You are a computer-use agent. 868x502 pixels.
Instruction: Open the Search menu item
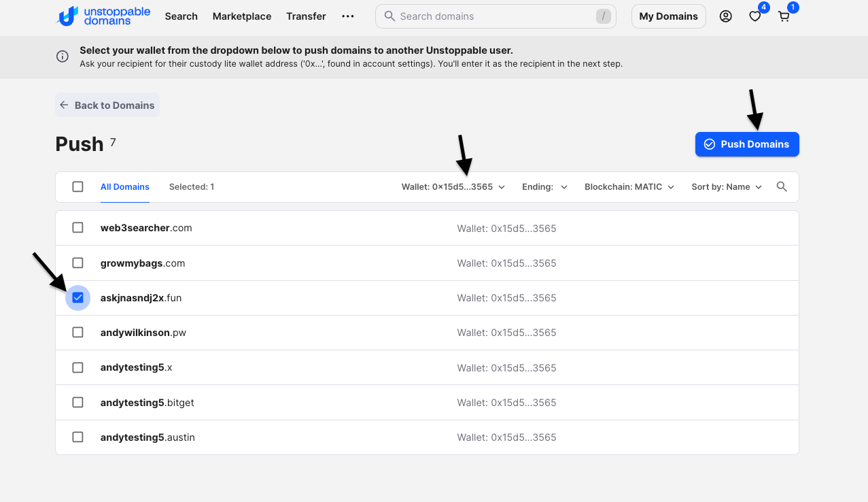[181, 16]
